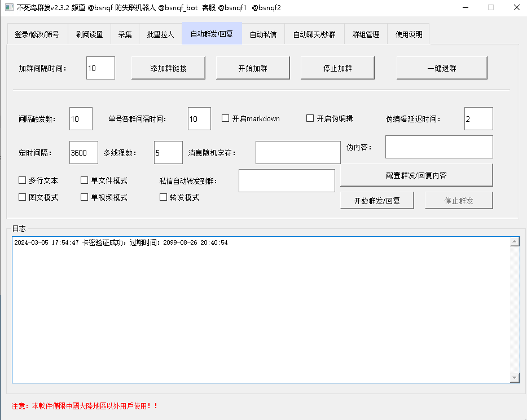The height and width of the screenshot is (420, 527).
Task: Click the 伪内容 text box
Action: [x=439, y=147]
